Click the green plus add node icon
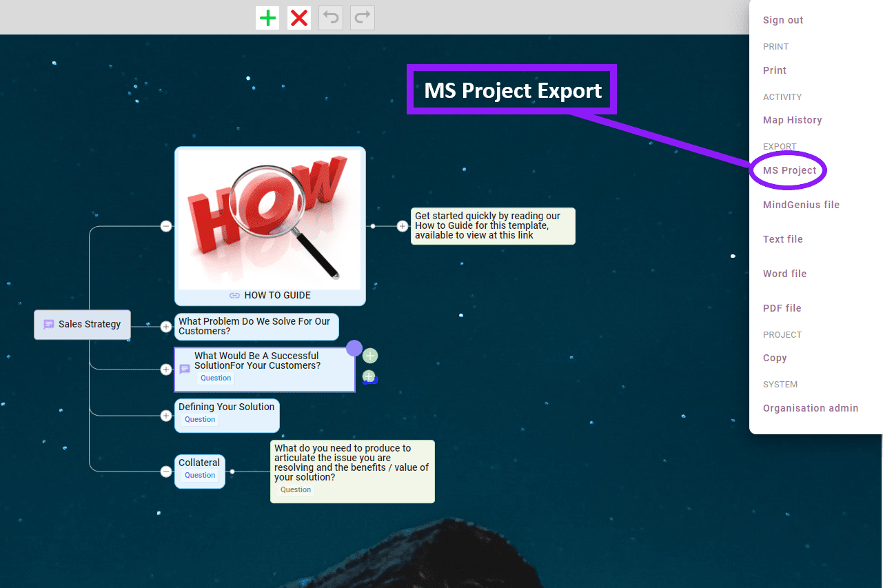The height and width of the screenshot is (588, 883). pyautogui.click(x=267, y=18)
